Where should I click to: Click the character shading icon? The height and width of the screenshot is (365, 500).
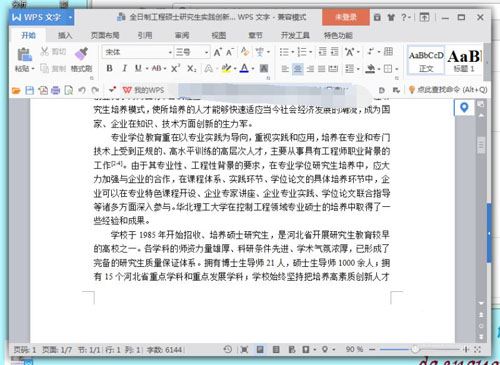(264, 69)
